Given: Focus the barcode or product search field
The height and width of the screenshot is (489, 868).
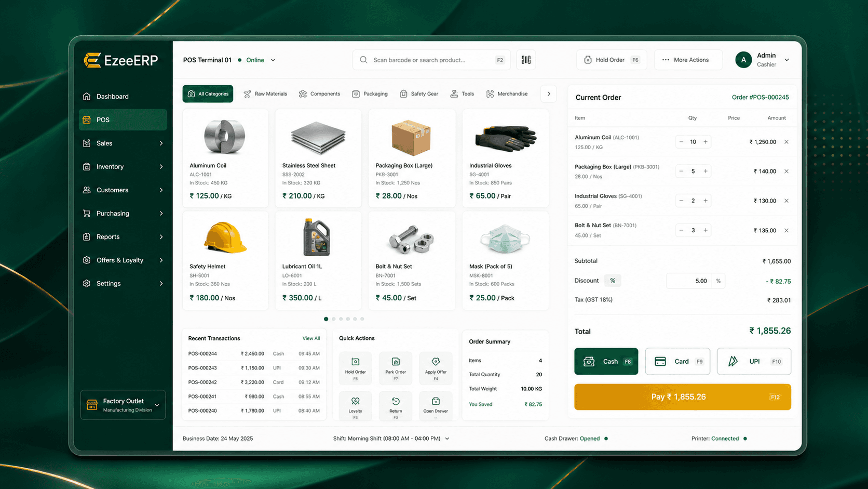Looking at the screenshot, I should [431, 60].
